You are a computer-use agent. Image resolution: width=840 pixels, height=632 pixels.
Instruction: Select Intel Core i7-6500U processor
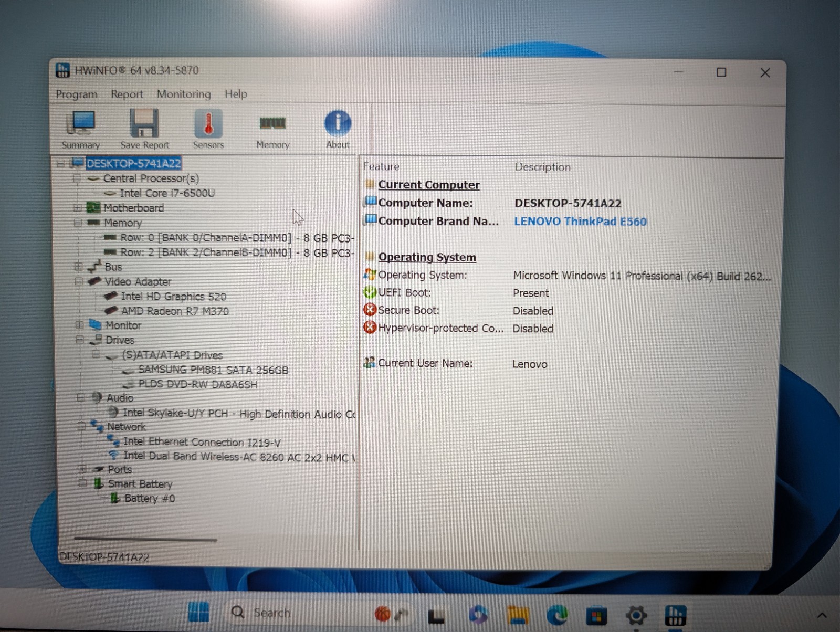167,193
